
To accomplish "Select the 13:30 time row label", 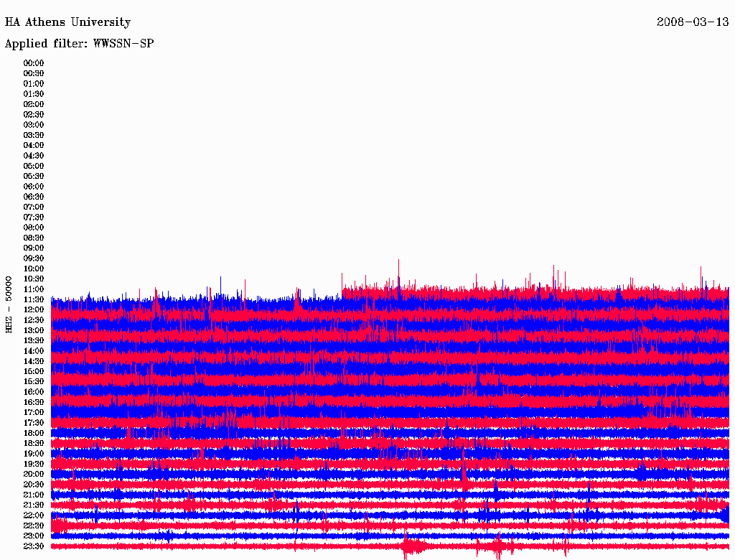I will pyautogui.click(x=34, y=340).
